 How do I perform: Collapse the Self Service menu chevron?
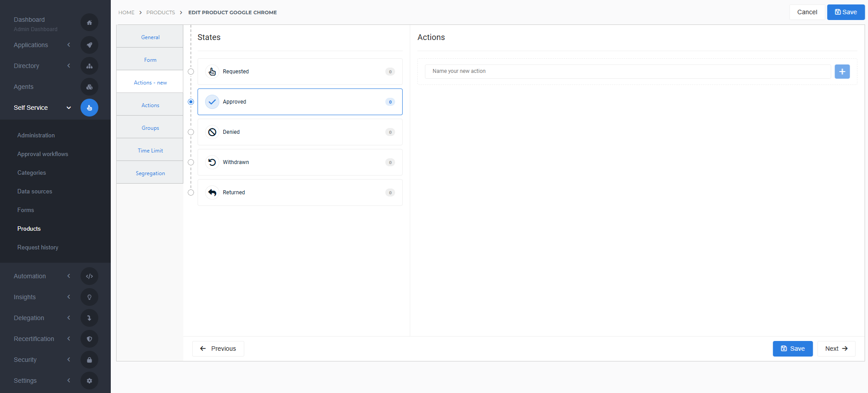69,108
